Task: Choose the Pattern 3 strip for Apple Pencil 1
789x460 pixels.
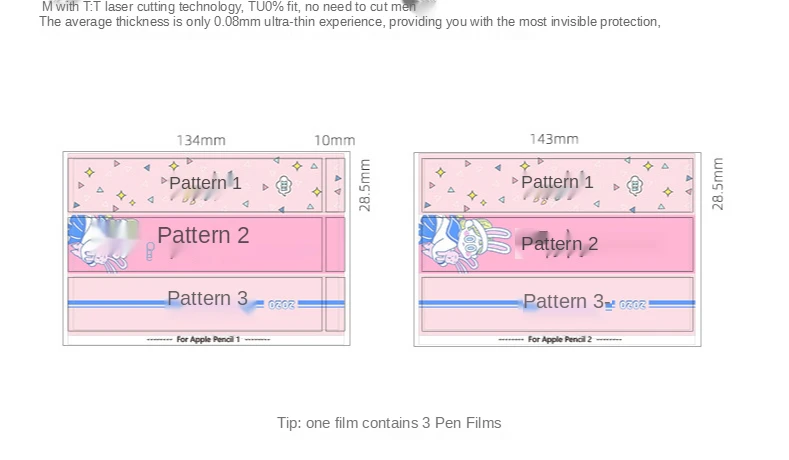Action: (195, 304)
